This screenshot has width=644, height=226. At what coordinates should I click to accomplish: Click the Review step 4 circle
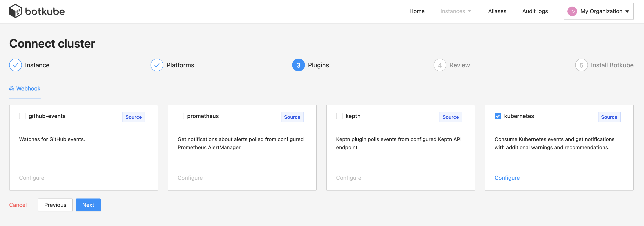[x=440, y=65]
